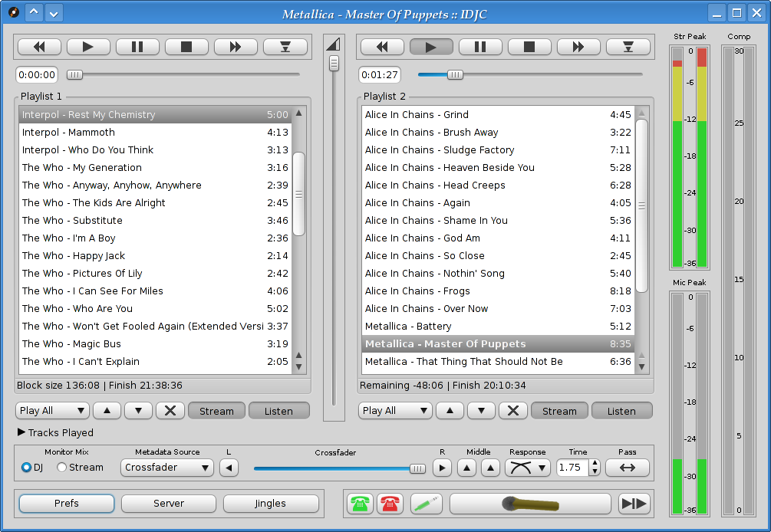The height and width of the screenshot is (532, 771).
Task: Click the left player seek slider handle
Action: click(x=74, y=74)
